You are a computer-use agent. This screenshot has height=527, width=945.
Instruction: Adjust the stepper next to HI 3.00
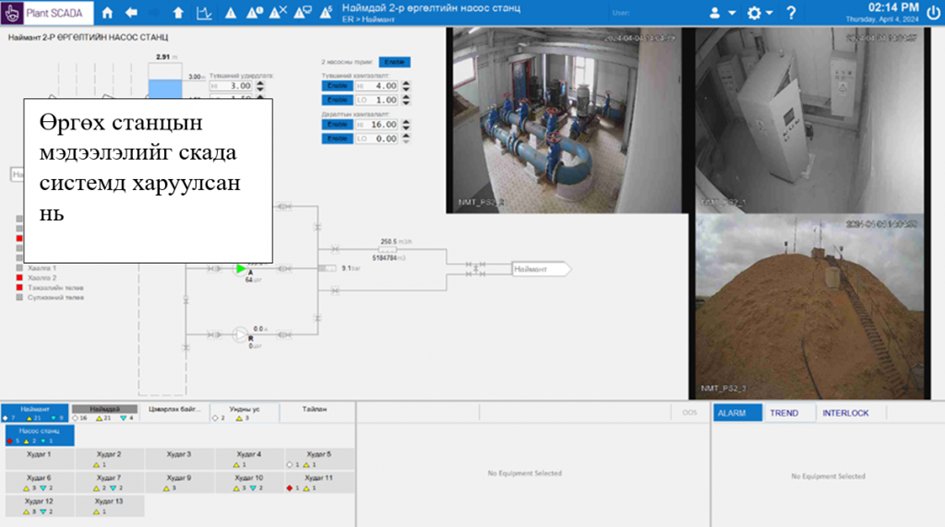[x=260, y=86]
